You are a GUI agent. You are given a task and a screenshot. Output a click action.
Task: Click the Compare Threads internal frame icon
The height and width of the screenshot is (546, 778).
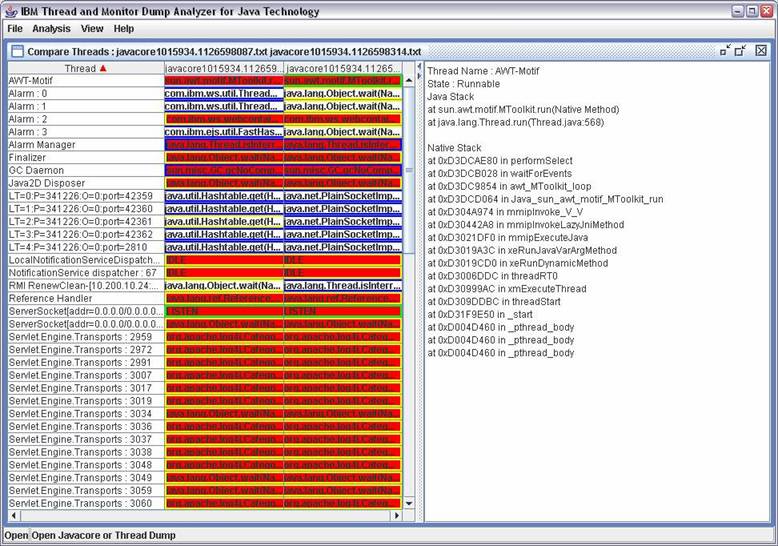tap(17, 51)
